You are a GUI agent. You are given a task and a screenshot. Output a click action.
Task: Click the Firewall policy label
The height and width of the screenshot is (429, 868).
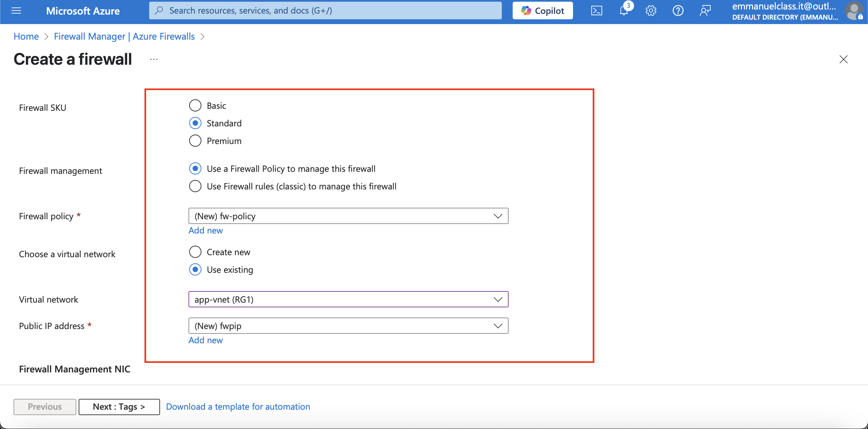tap(46, 216)
